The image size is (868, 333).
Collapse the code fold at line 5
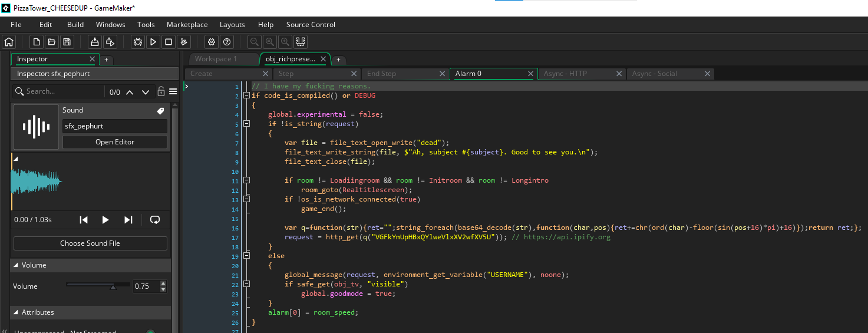click(246, 124)
